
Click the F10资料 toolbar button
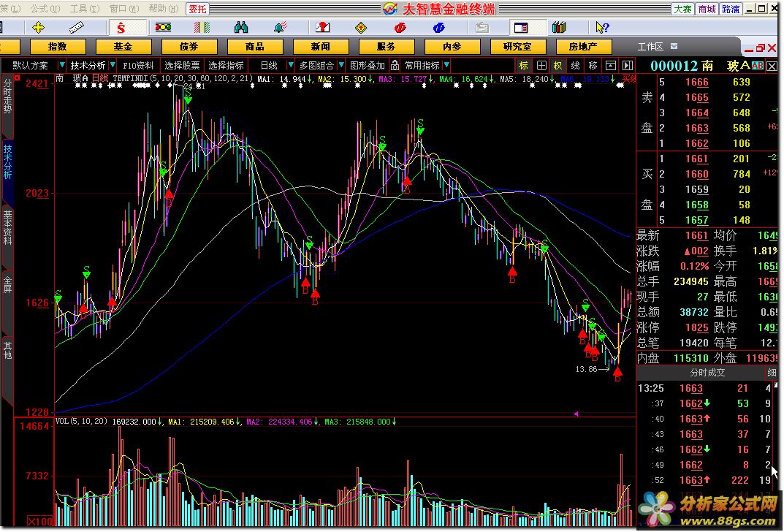139,66
